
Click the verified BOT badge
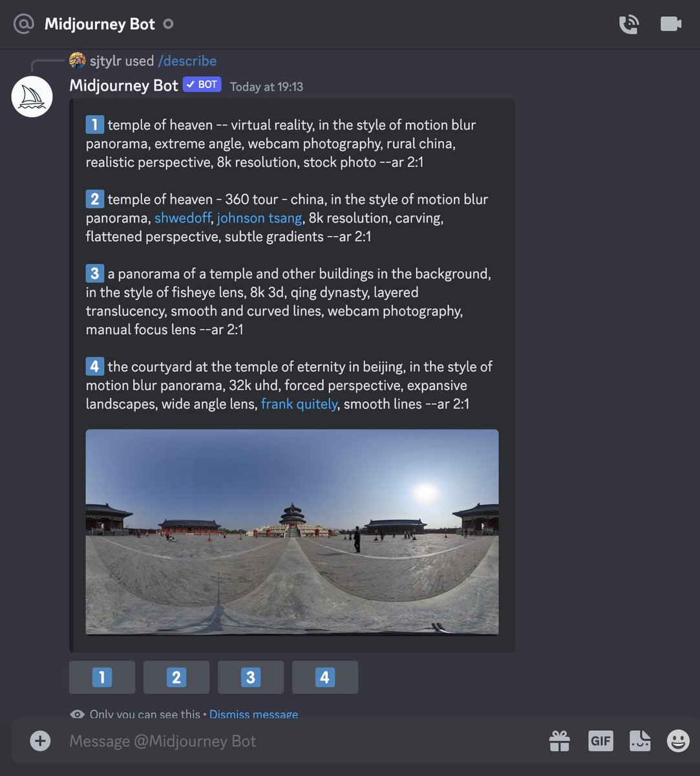(202, 85)
